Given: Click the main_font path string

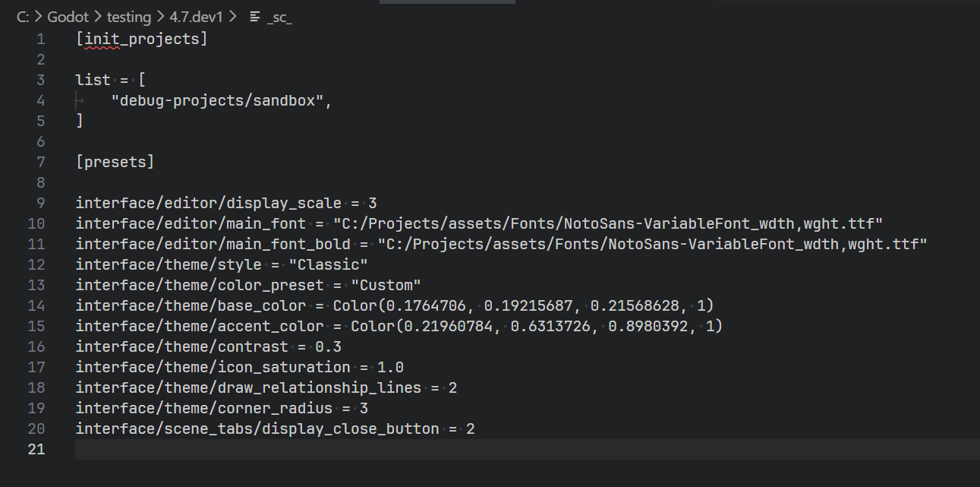Looking at the screenshot, I should [x=607, y=223].
